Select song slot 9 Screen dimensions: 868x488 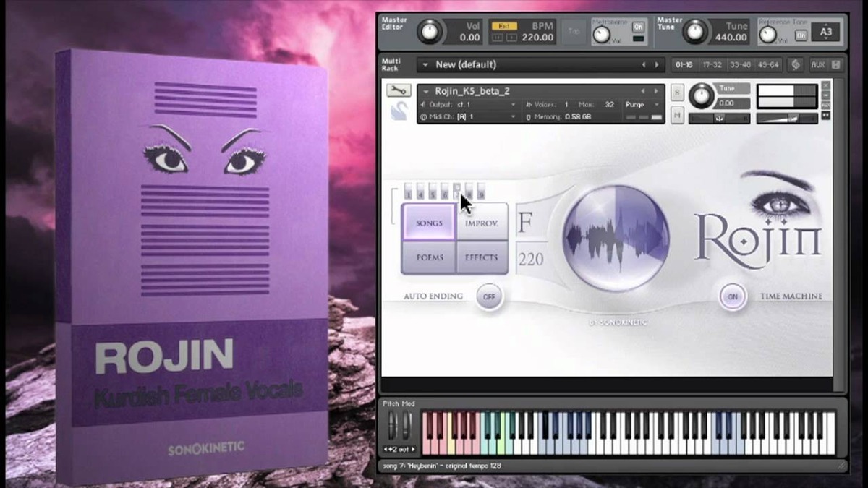click(x=481, y=192)
